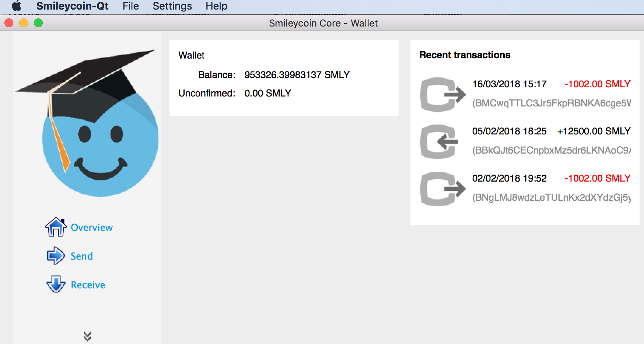Open the Smileycoin-Qt application menu
Viewport: 644px width, 344px height.
(x=72, y=6)
